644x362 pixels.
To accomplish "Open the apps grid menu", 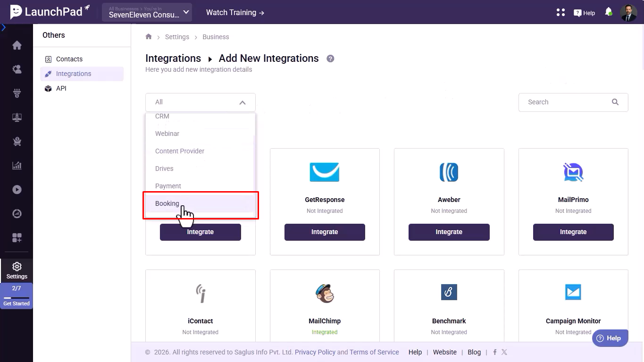I will [x=560, y=12].
